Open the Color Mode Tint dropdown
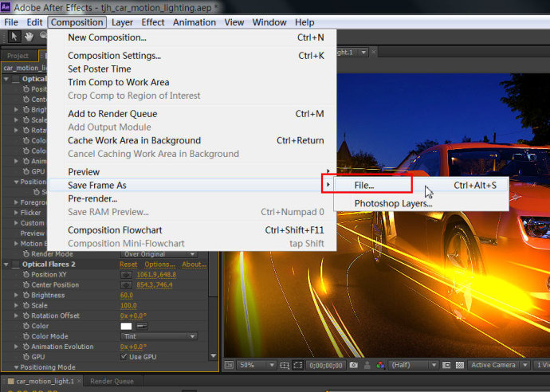The image size is (550, 392). pos(159,336)
